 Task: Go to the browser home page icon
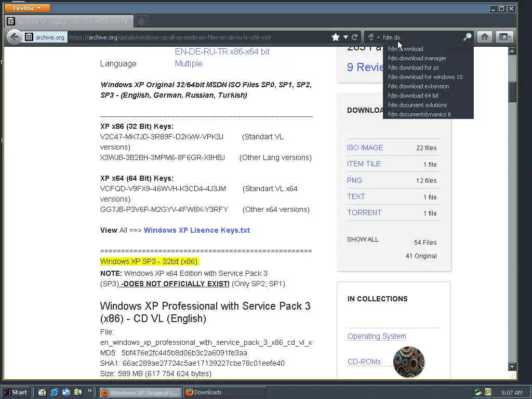[x=485, y=37]
